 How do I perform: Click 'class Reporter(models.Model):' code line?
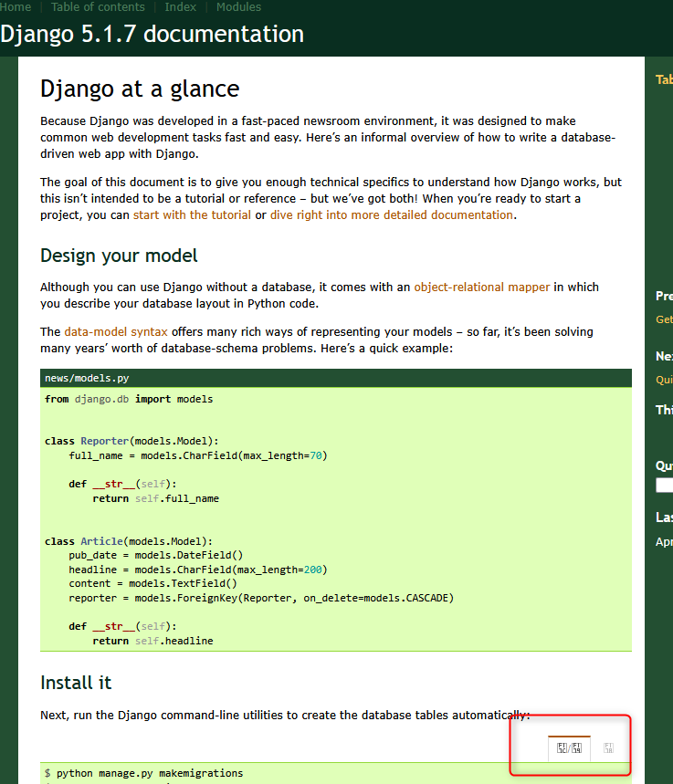tap(131, 441)
